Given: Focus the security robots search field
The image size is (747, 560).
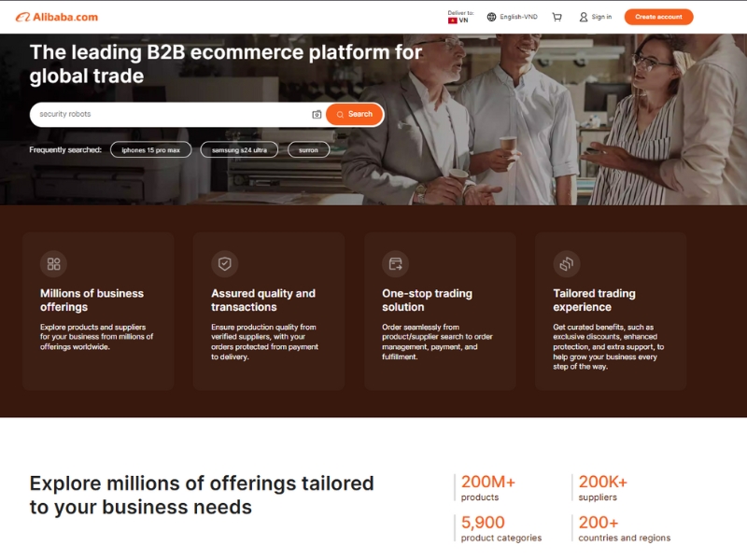Looking at the screenshot, I should pos(168,115).
